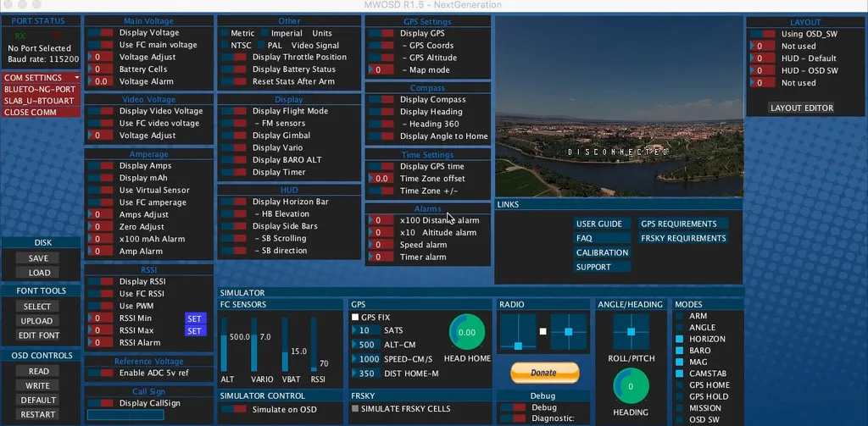Expand the COM SETTINGS dropdown
Viewport: 868px width, 426px height.
point(41,78)
